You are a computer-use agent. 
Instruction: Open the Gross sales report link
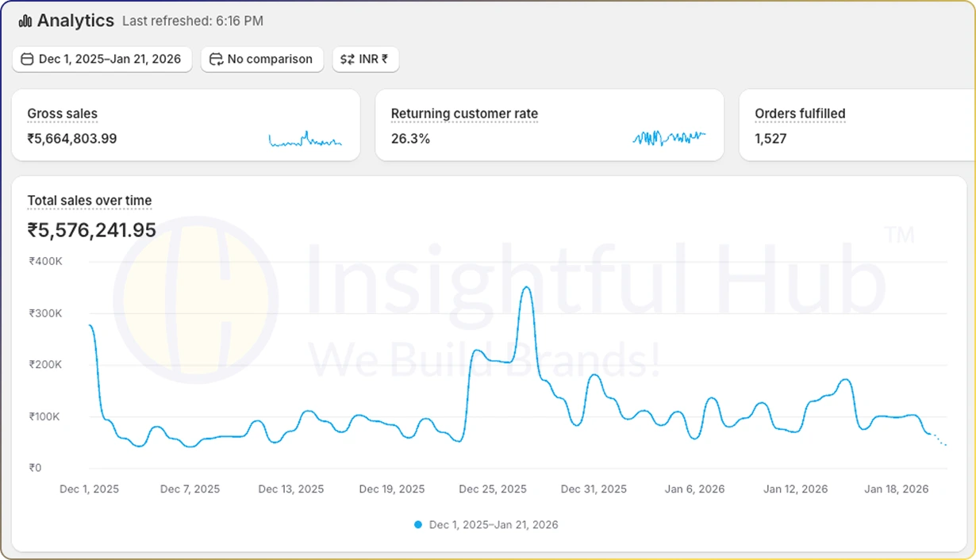click(62, 113)
